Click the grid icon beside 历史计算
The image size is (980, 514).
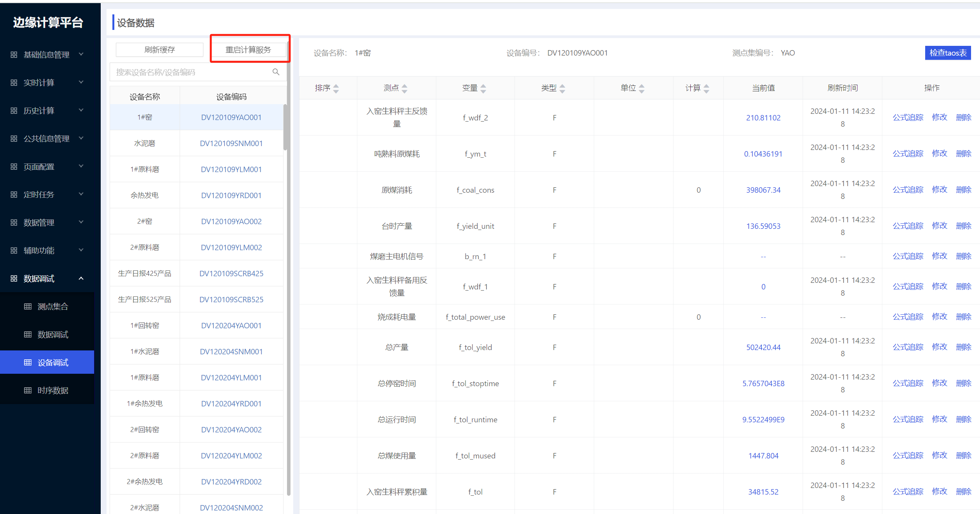(x=14, y=110)
